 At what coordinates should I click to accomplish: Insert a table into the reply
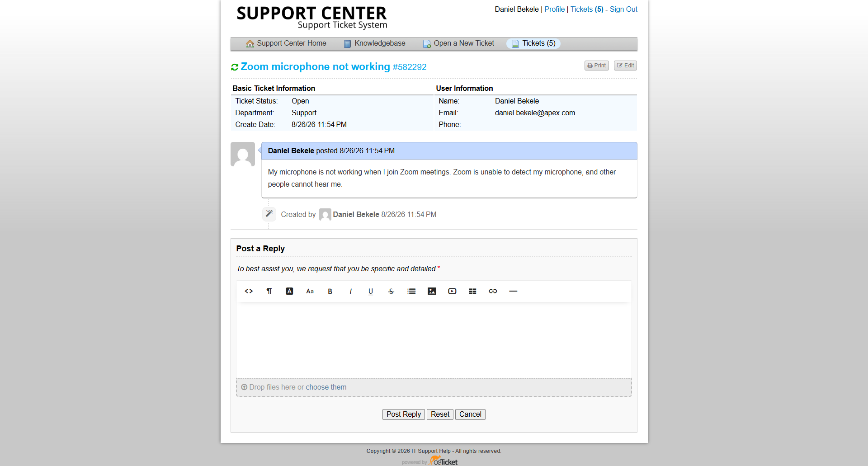(472, 292)
